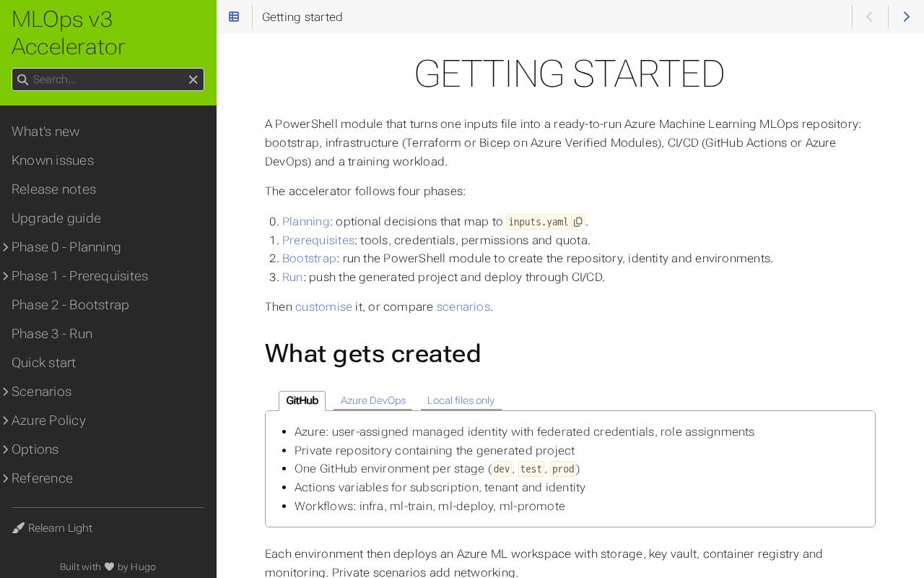Click the paintbrush theme icon
924x578 pixels.
pos(19,528)
